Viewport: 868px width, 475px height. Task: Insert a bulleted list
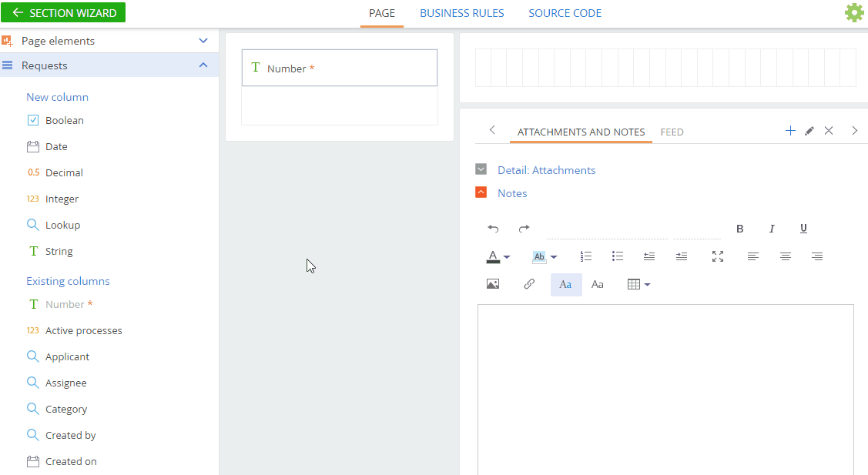click(x=618, y=256)
